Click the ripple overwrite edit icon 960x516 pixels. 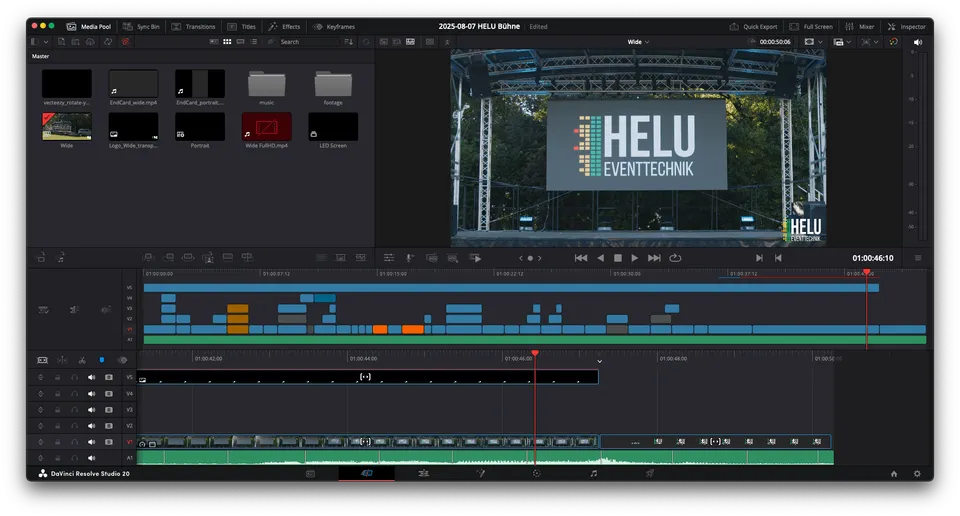coord(188,258)
